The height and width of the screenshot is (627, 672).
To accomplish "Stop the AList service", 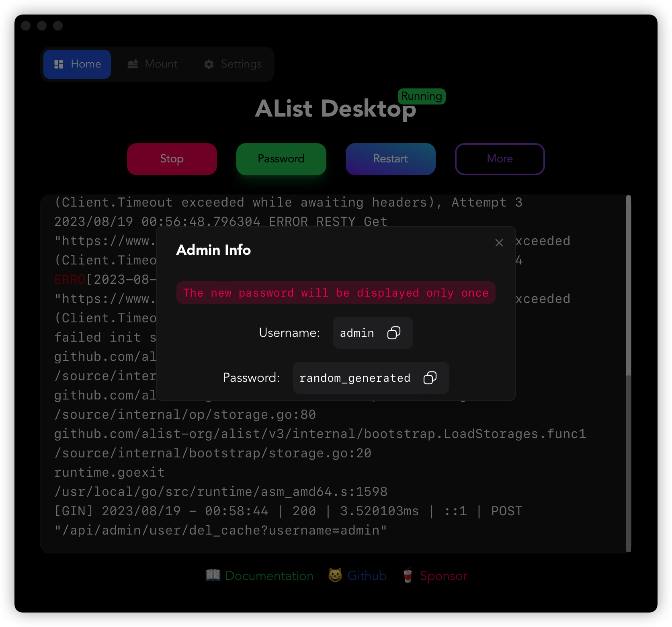I will coord(172,159).
